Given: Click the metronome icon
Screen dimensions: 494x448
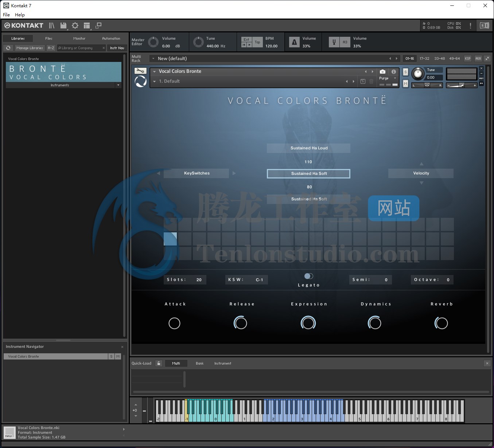Looking at the screenshot, I should pos(294,42).
